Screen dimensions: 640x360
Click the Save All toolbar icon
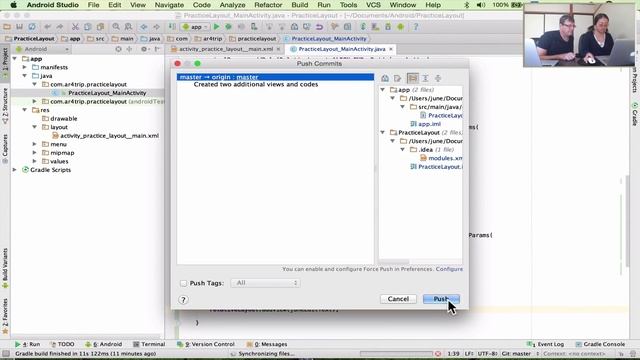(x=19, y=27)
